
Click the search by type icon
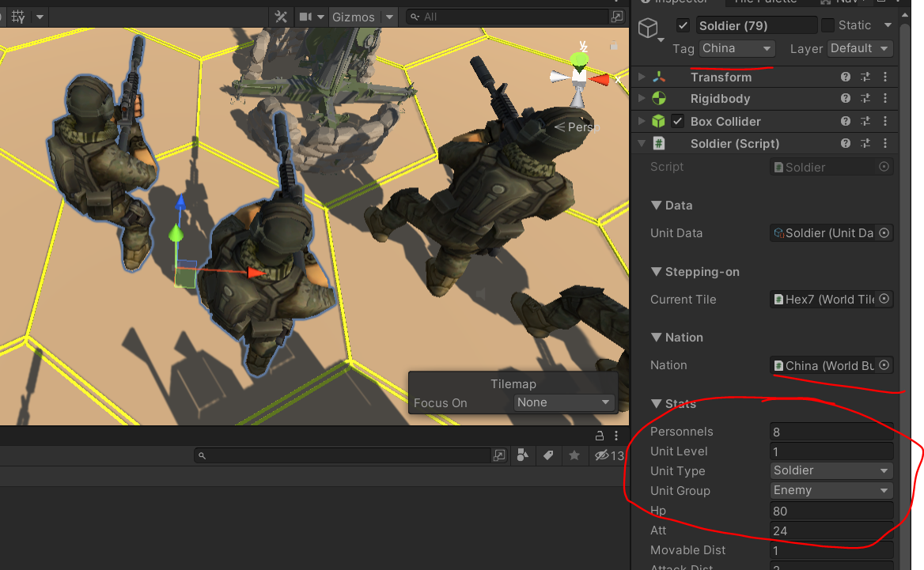tap(523, 455)
